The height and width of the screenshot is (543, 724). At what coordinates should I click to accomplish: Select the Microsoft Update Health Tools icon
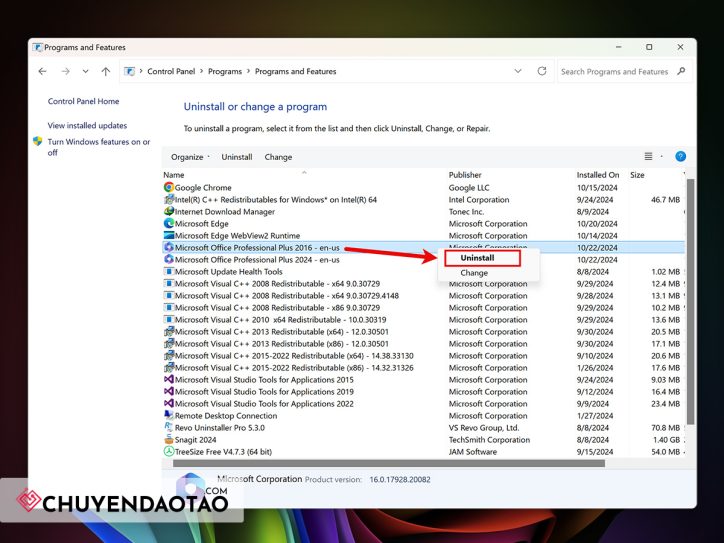point(169,271)
